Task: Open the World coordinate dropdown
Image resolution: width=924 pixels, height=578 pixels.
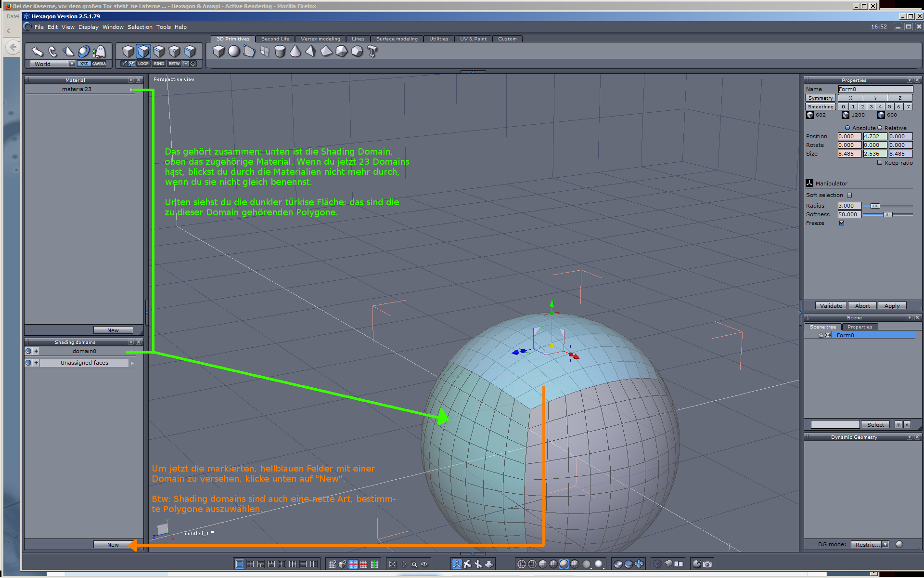Action: point(72,64)
